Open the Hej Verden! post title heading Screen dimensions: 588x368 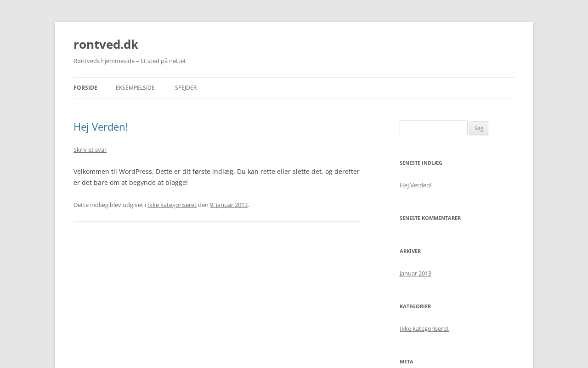click(x=101, y=127)
